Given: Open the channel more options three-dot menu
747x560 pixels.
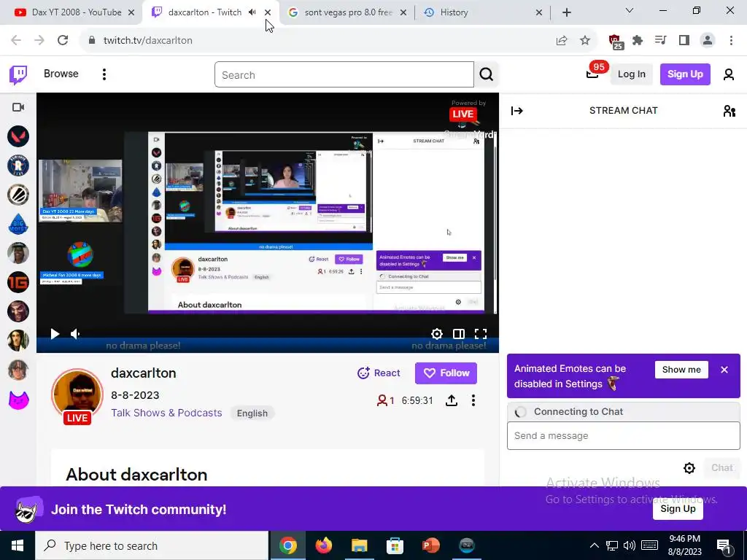Looking at the screenshot, I should pos(473,400).
